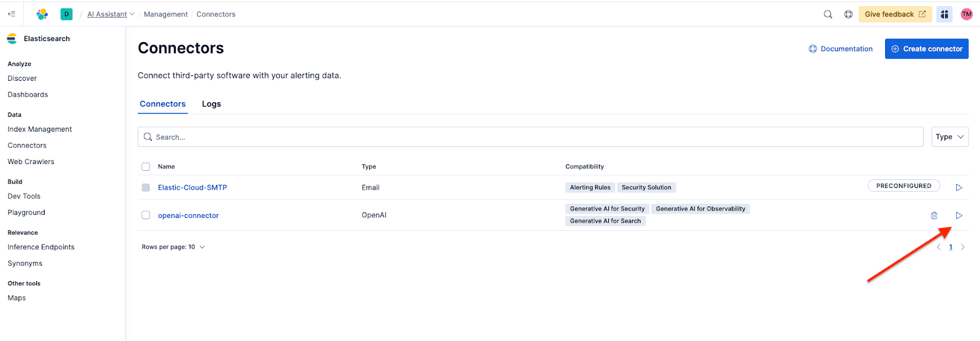
Task: Expand the Rows per page selector
Action: [x=173, y=247]
